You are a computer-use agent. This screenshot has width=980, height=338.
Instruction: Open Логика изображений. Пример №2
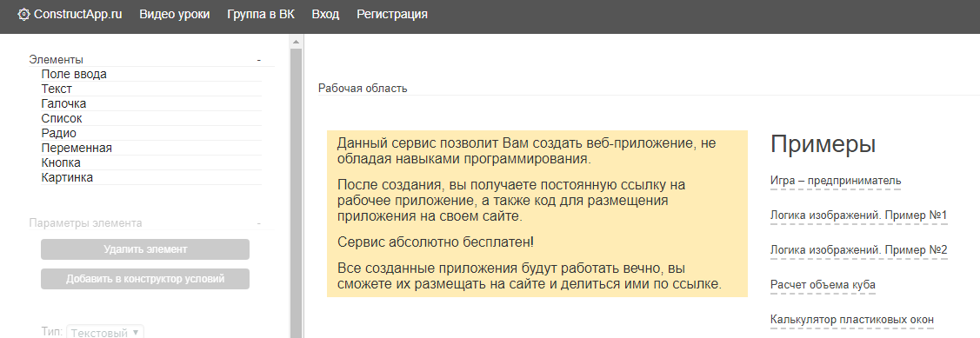(x=859, y=250)
